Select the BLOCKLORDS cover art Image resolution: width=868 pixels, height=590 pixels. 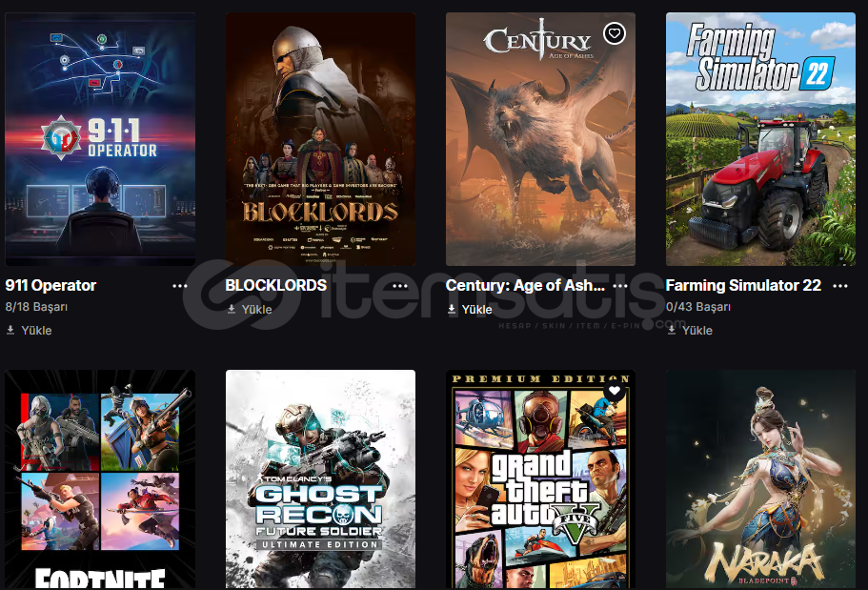pyautogui.click(x=320, y=139)
